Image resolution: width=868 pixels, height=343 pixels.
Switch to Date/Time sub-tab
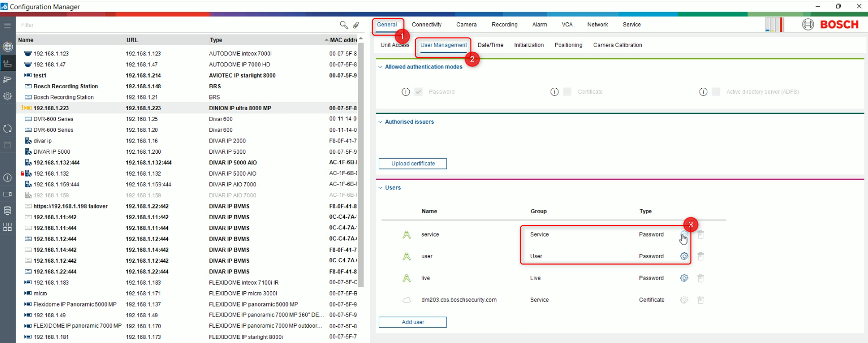click(490, 45)
